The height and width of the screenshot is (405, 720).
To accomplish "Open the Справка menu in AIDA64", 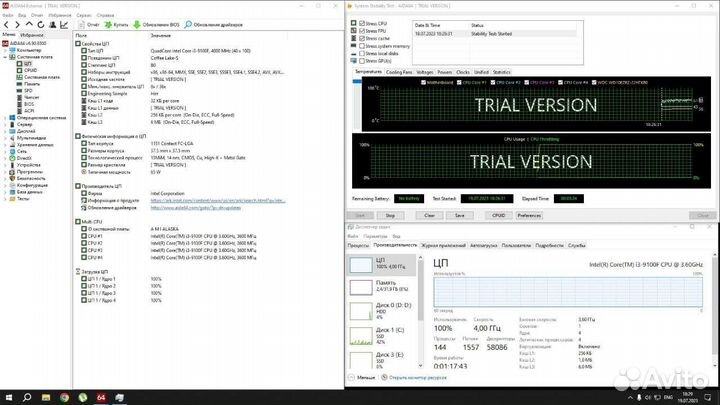I will [x=105, y=15].
